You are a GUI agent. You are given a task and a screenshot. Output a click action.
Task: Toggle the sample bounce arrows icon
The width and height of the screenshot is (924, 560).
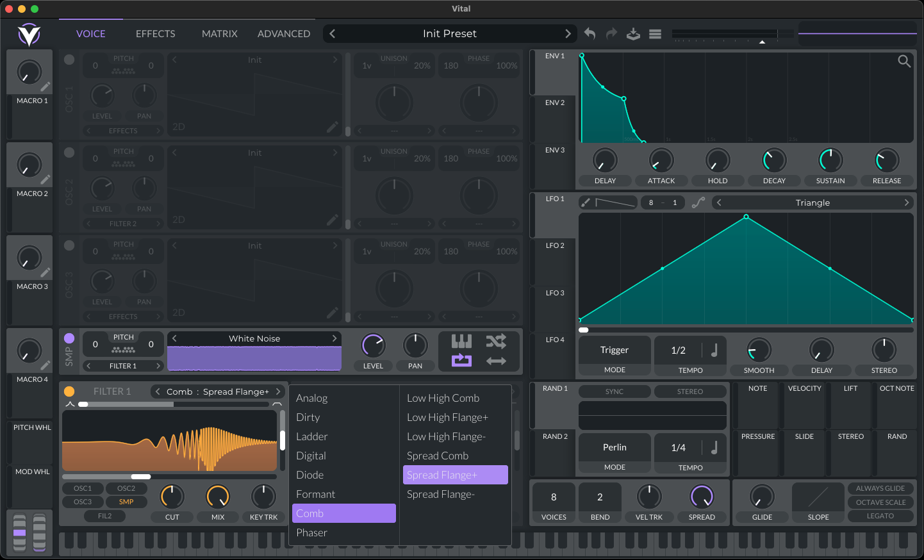click(x=496, y=361)
